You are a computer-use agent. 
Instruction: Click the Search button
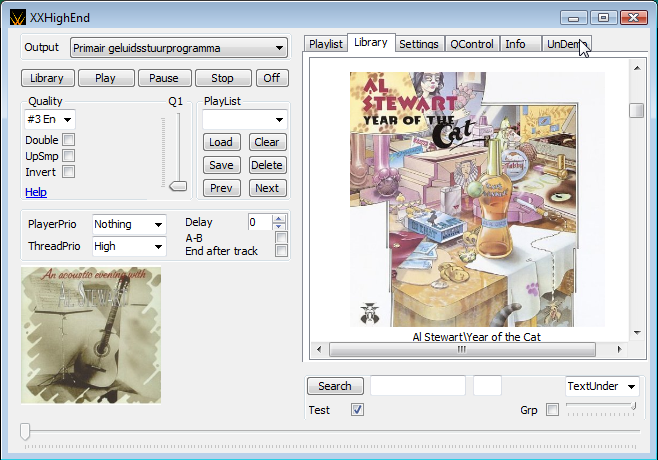[x=335, y=386]
